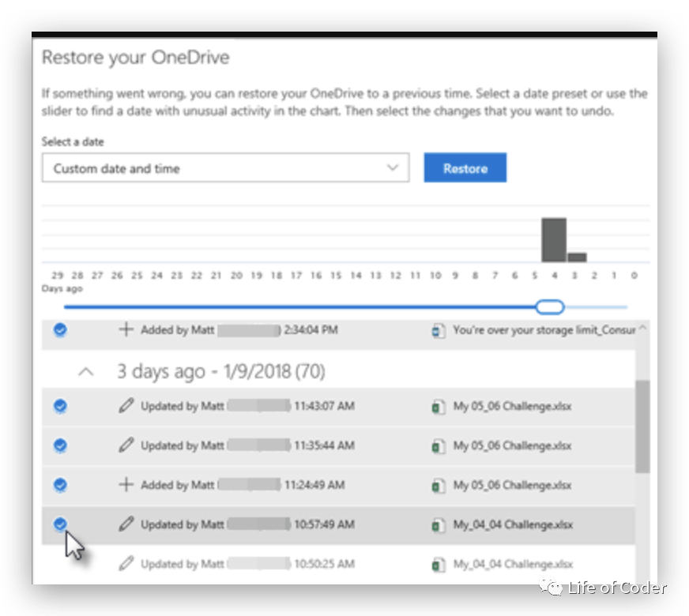Click Excel icon on 11:24:49 AM row
Image resolution: width=689 pixels, height=616 pixels.
point(439,486)
